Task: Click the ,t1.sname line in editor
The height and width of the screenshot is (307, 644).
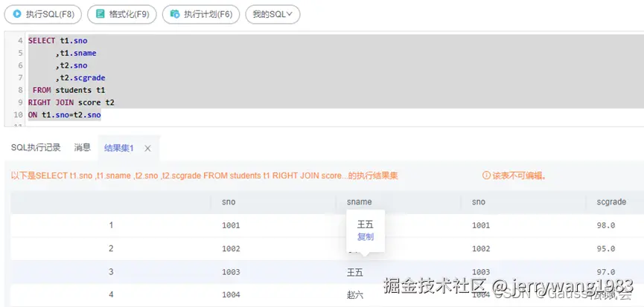Action: point(76,53)
